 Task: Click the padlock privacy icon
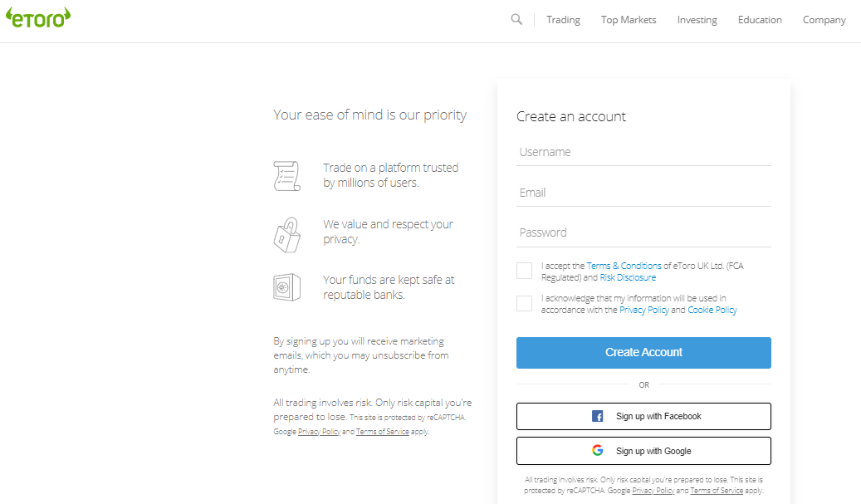pyautogui.click(x=286, y=235)
